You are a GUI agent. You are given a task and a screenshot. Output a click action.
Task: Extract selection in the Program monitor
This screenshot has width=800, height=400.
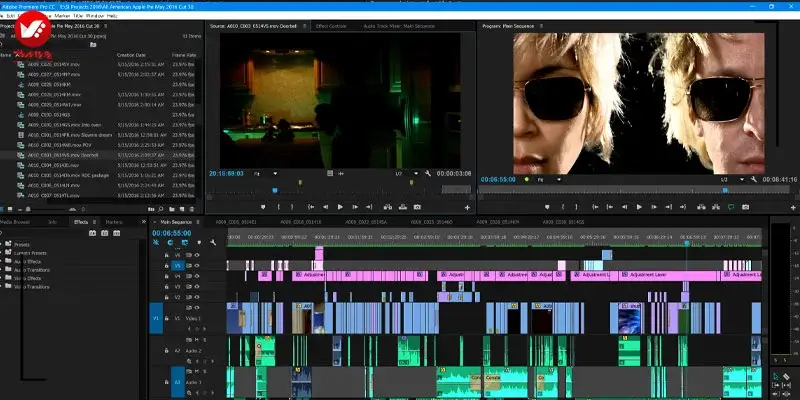tap(716, 207)
